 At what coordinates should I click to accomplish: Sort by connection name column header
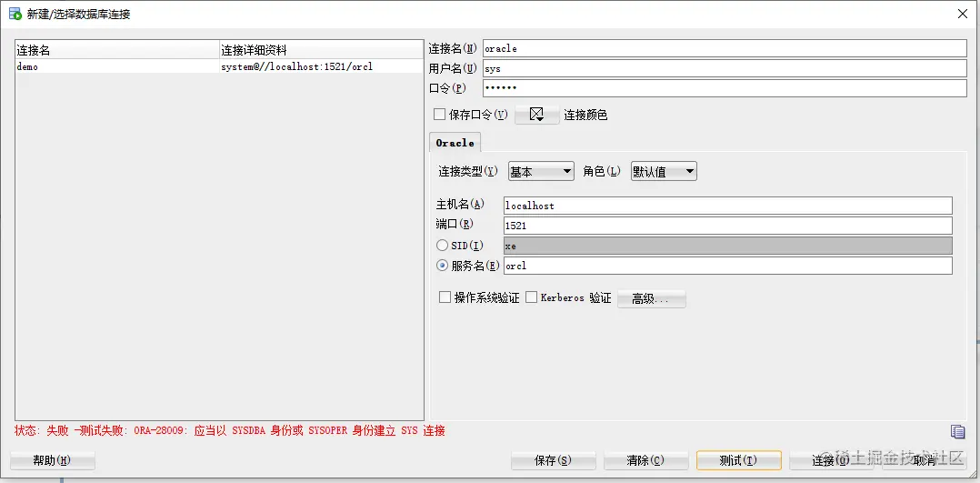click(117, 50)
